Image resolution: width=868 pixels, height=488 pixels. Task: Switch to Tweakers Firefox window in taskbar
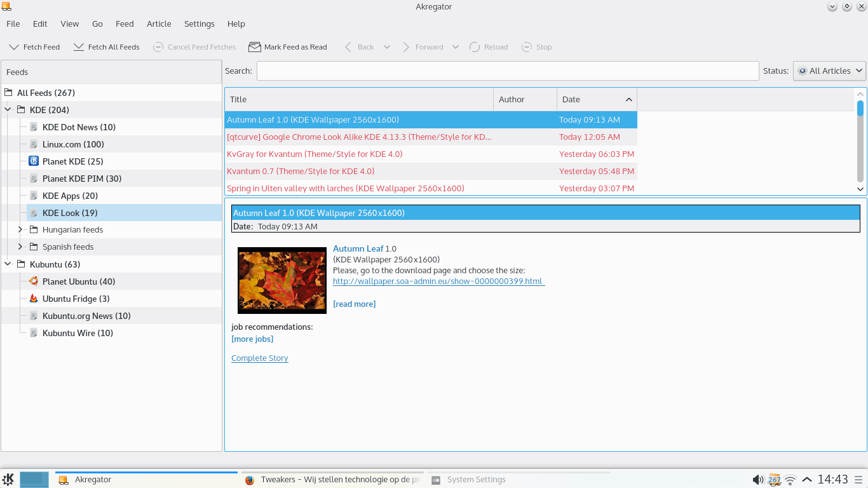pos(333,480)
